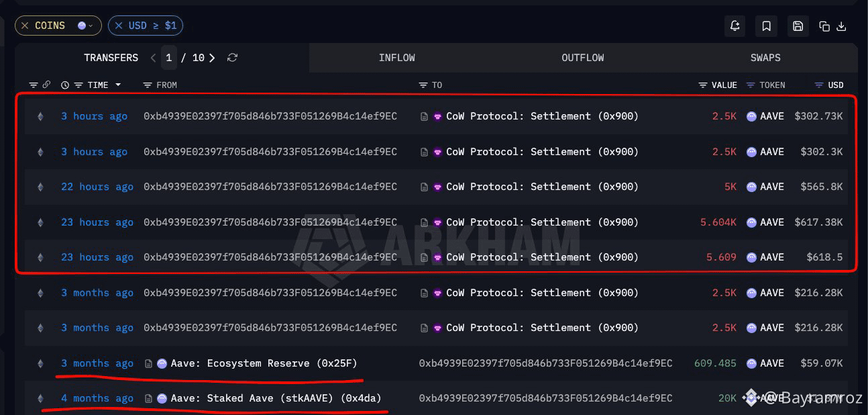Screen dimensions: 868x415
Task: Open recipient address on the $59.07K row
Action: pyautogui.click(x=545, y=363)
